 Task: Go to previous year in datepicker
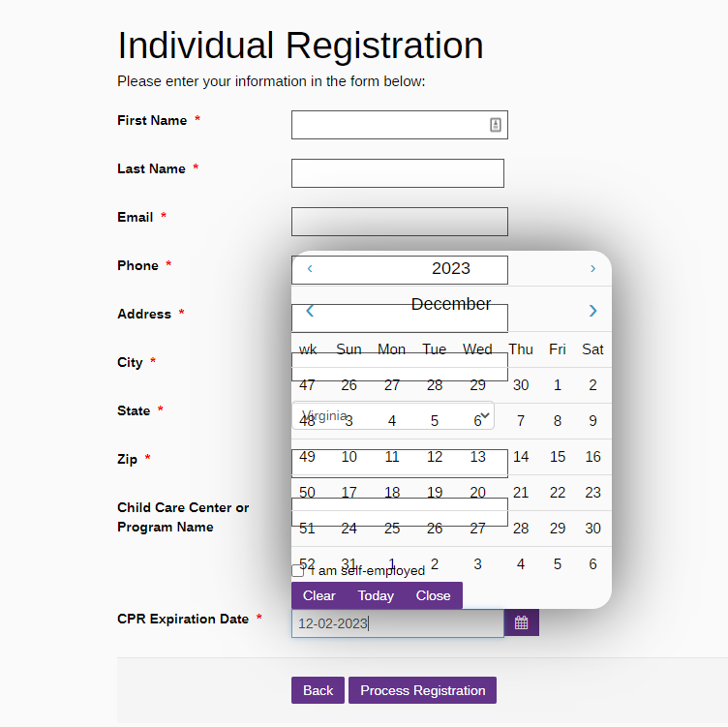(x=310, y=269)
